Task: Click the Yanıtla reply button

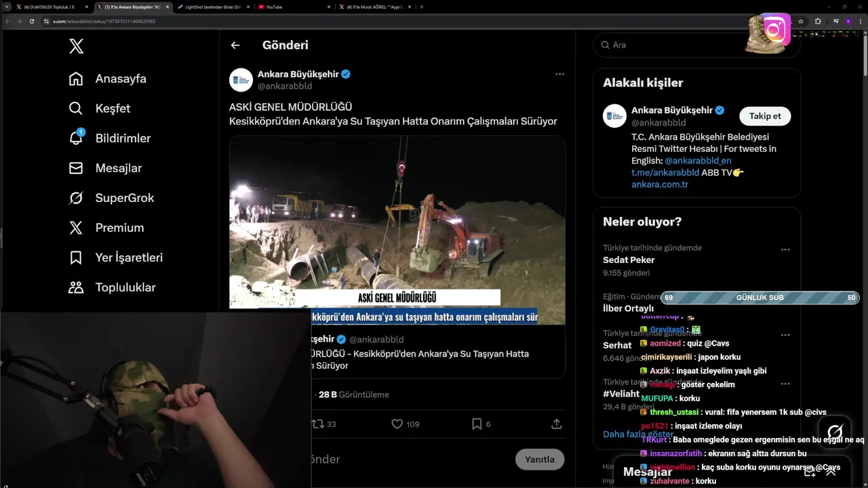Action: tap(540, 459)
